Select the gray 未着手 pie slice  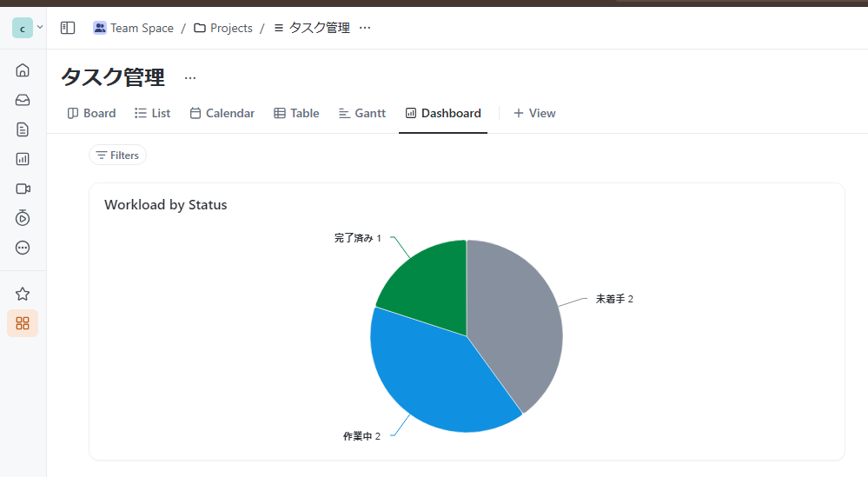click(x=515, y=327)
